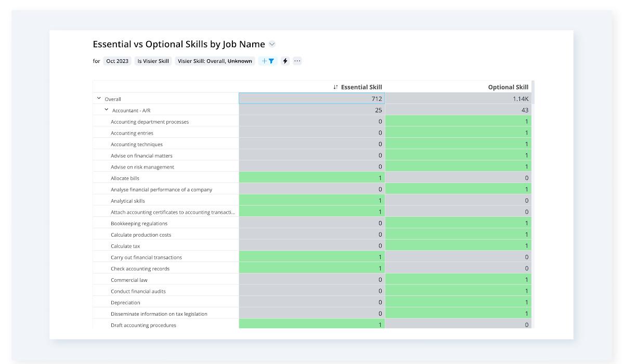Click Disseminate information on tax legislation row
Screen dimensions: 624x364
159,314
